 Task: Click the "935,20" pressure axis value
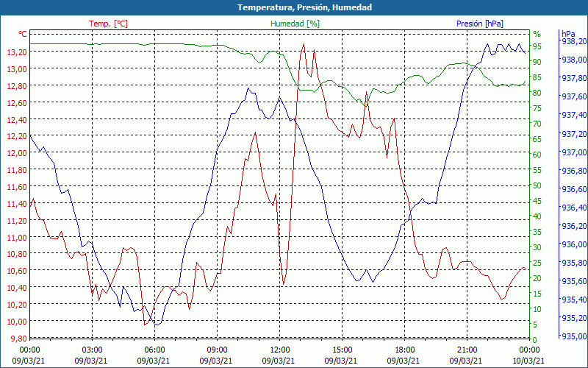coord(574,318)
